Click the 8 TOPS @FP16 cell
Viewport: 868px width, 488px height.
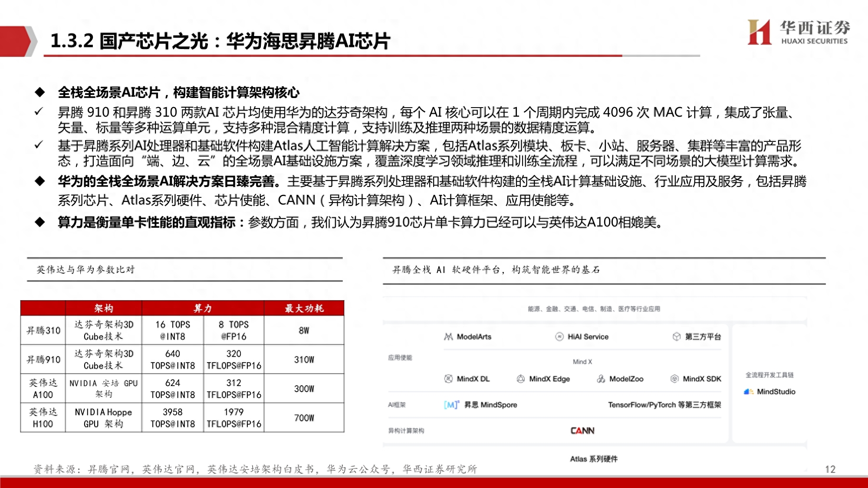click(x=233, y=331)
